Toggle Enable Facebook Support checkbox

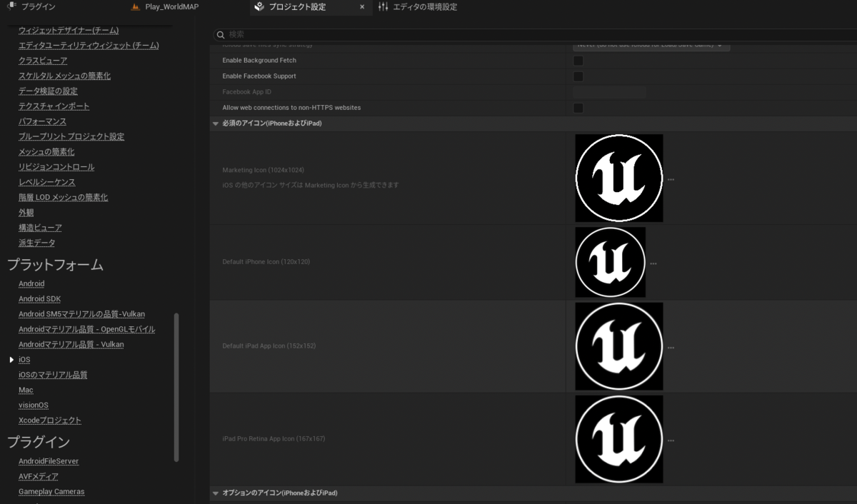578,76
